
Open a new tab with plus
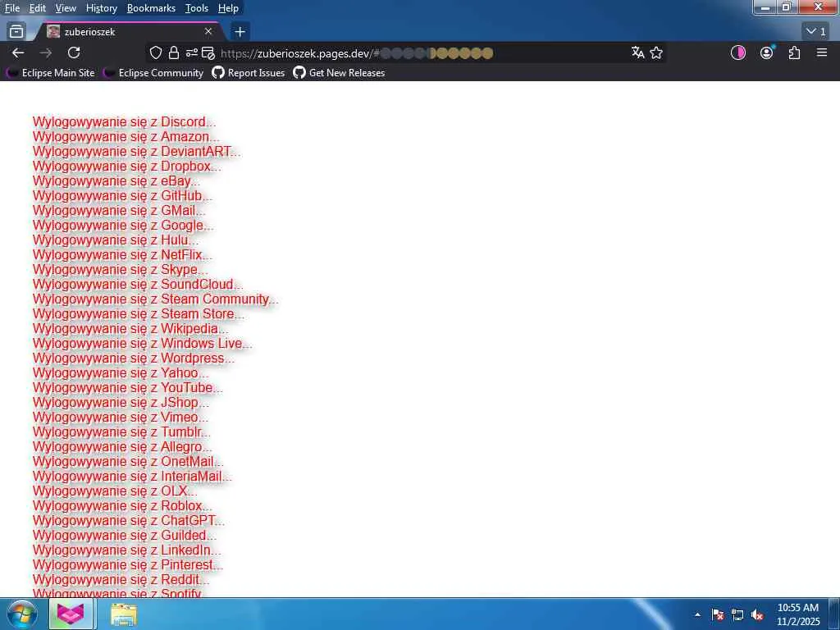[x=240, y=32]
